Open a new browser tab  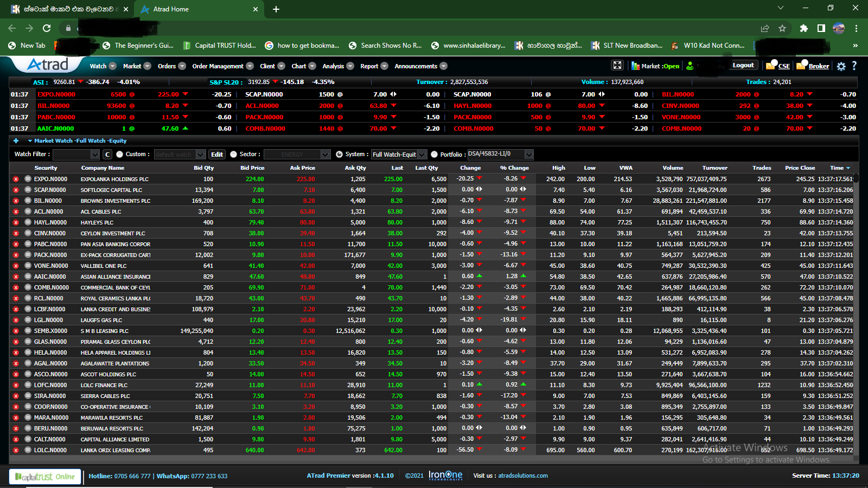[276, 9]
